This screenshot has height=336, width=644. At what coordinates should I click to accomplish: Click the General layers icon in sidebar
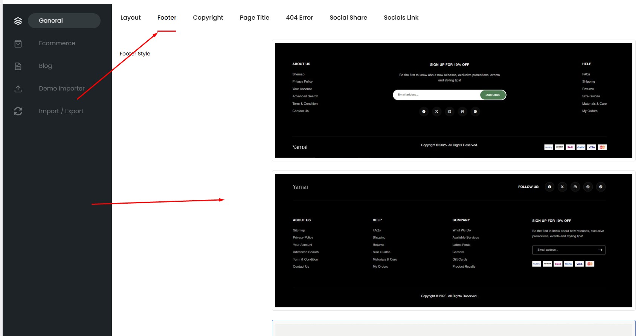[18, 21]
